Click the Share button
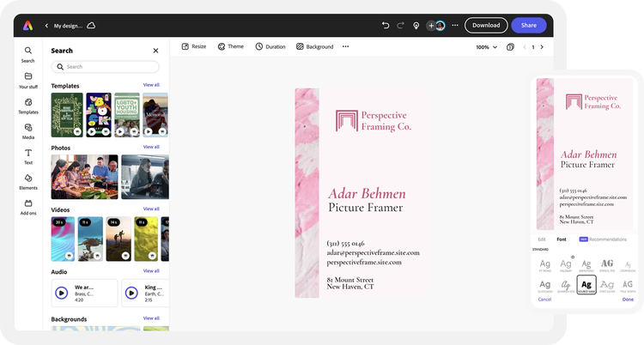This screenshot has width=644, height=345. point(529,25)
